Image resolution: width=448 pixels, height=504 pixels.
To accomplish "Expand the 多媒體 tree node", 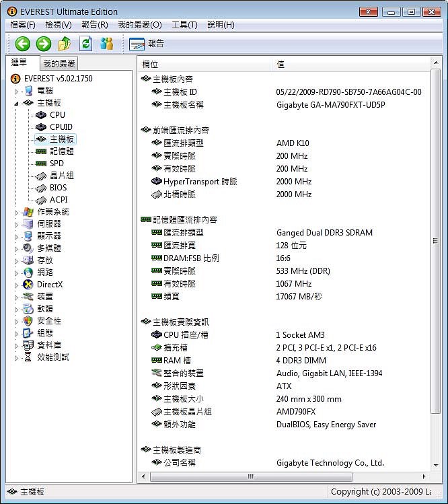I will pos(16,249).
